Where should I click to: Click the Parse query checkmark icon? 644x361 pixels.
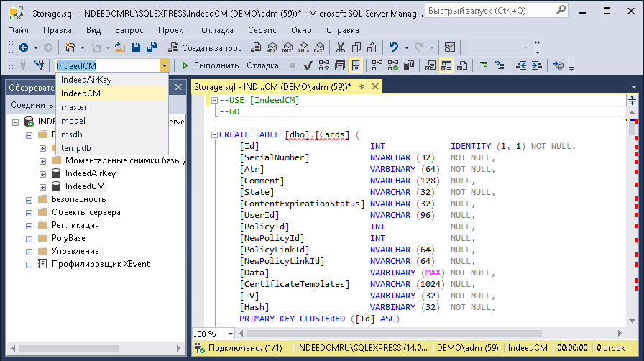tap(308, 65)
